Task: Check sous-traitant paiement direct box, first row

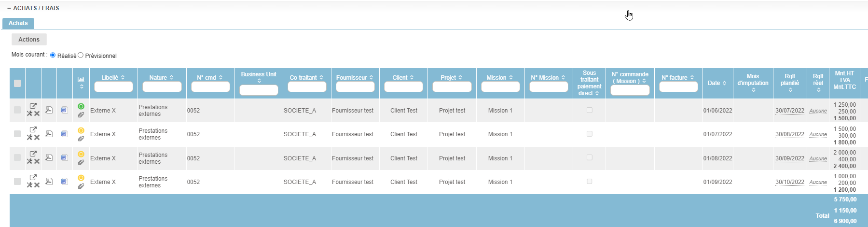Action: click(x=589, y=110)
